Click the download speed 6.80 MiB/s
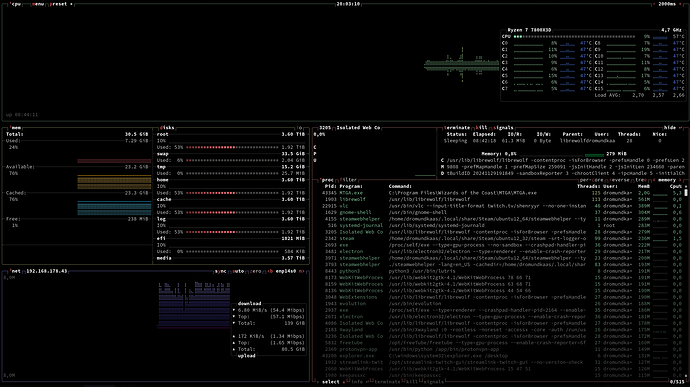This screenshot has width=690, height=387. point(253,310)
